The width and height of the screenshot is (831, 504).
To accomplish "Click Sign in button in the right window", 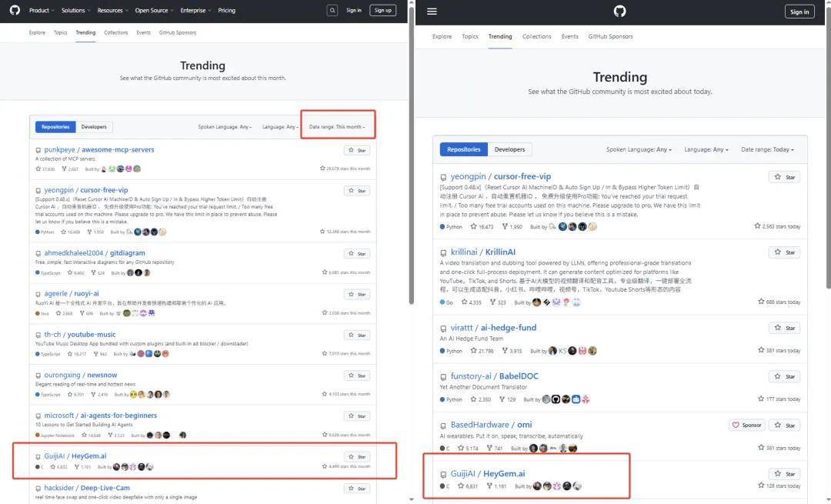I will pyautogui.click(x=799, y=12).
